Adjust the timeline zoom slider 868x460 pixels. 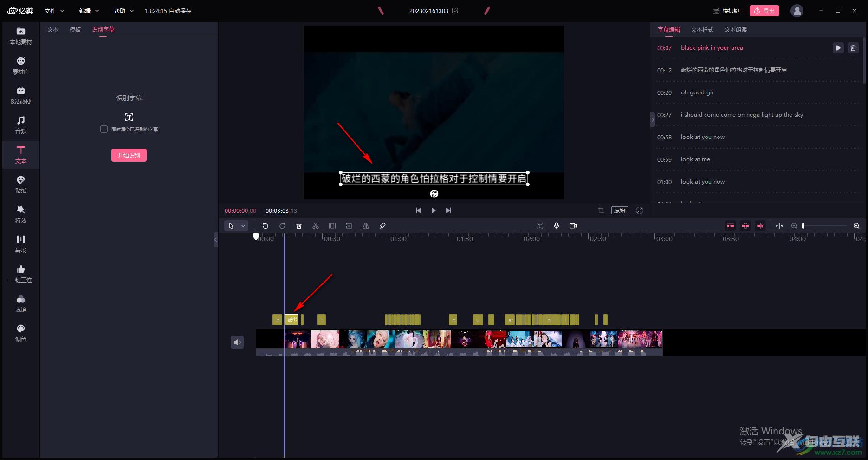(825, 226)
